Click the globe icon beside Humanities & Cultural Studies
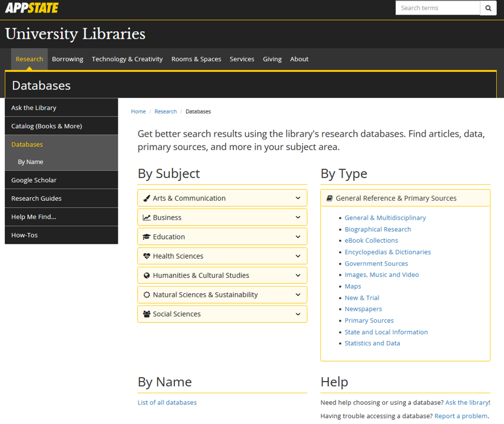The height and width of the screenshot is (424, 504). [147, 276]
